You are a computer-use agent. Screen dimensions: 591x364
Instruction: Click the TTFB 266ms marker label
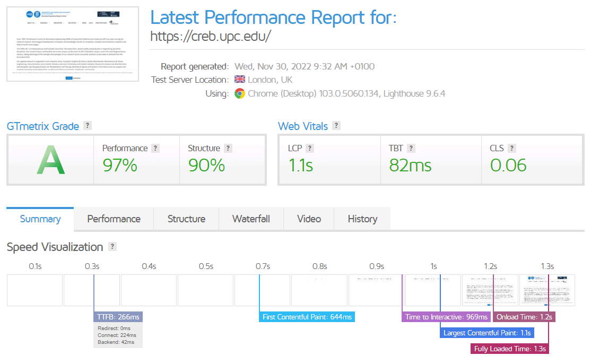pos(118,317)
